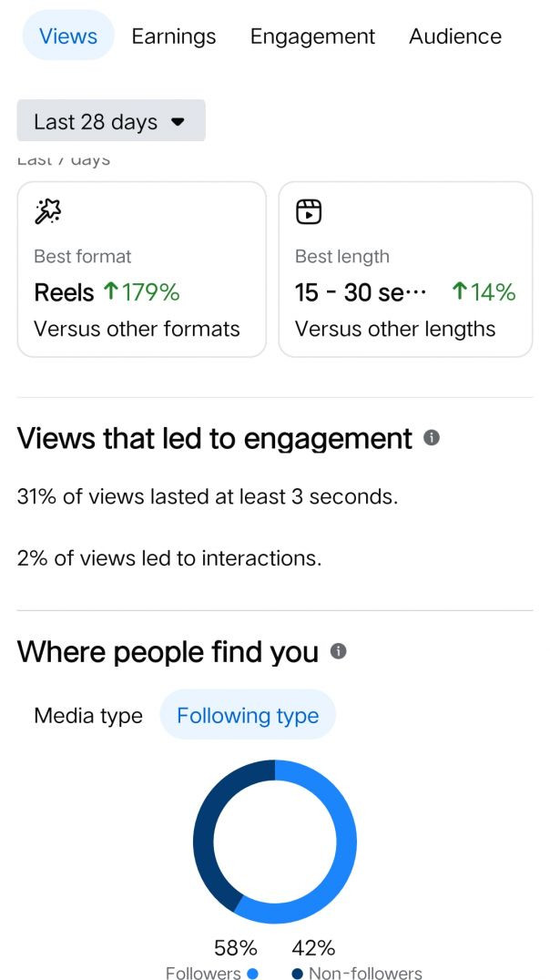Click the dropdown arrow beside Last 28 days

(x=178, y=121)
